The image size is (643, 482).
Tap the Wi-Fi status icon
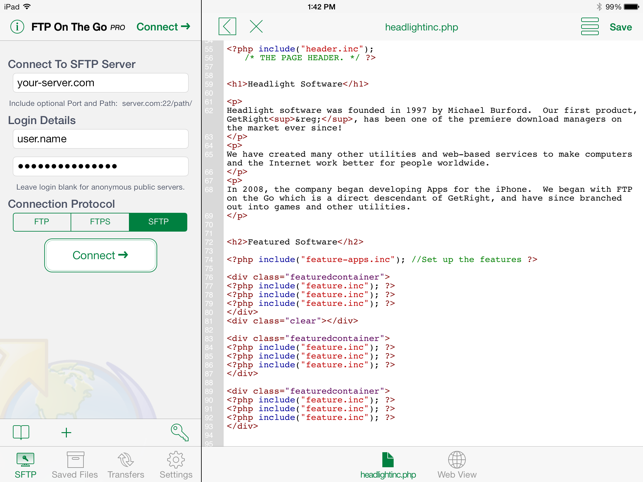pyautogui.click(x=27, y=7)
